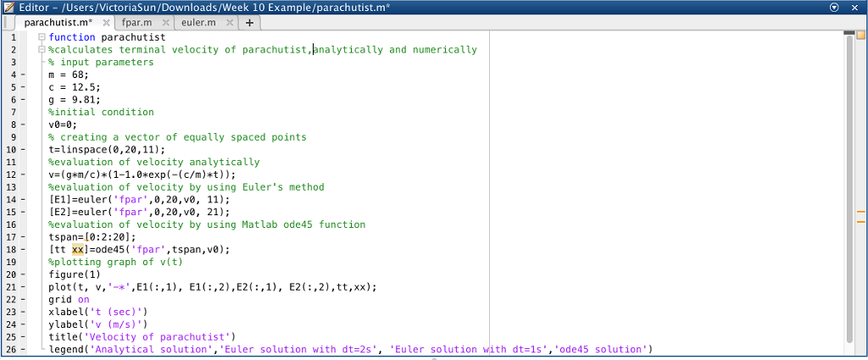Set breakpoint on line 8 dash
The image size is (868, 360).
click(23, 125)
